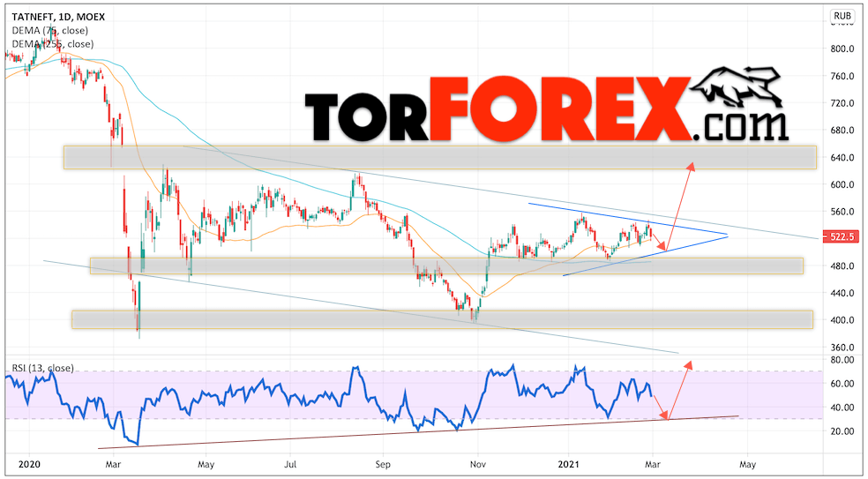This screenshot has width=868, height=479.
Task: Click the current price label 522.5
Action: (842, 237)
